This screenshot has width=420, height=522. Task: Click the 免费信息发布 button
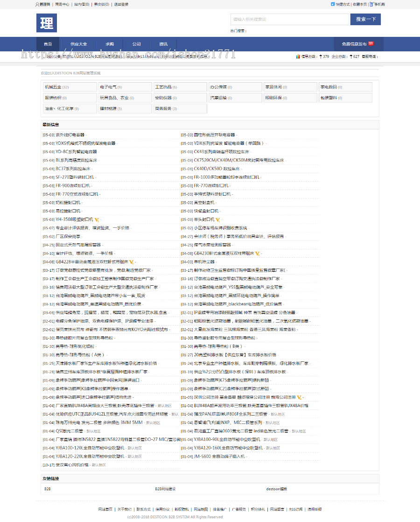tap(358, 44)
